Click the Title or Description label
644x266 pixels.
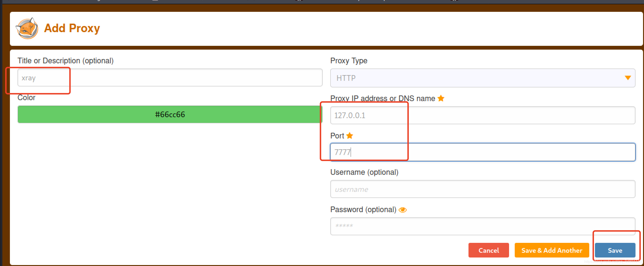pos(66,61)
